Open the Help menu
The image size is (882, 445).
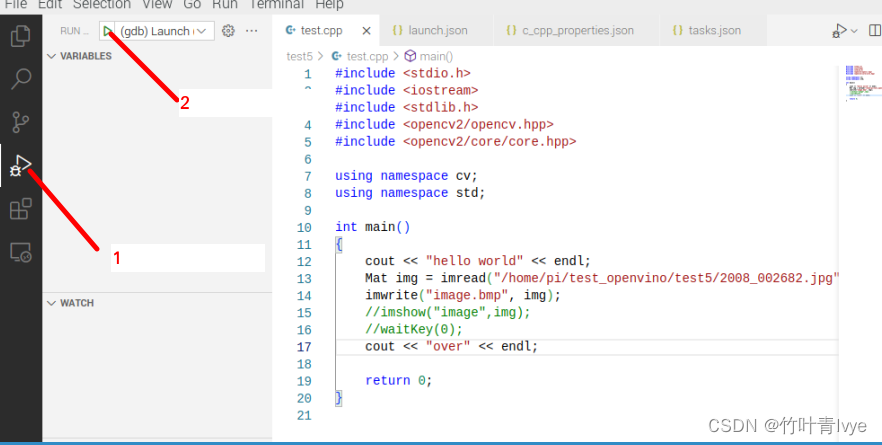[x=329, y=5]
